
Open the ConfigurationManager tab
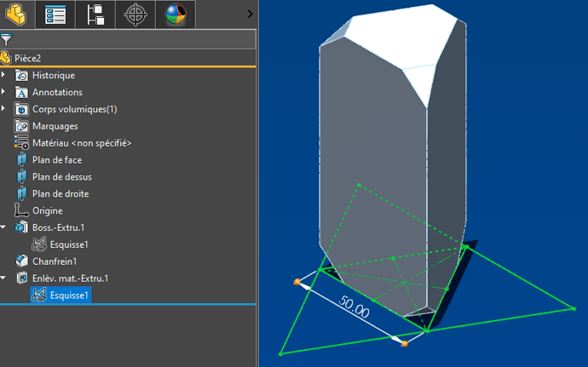point(95,14)
